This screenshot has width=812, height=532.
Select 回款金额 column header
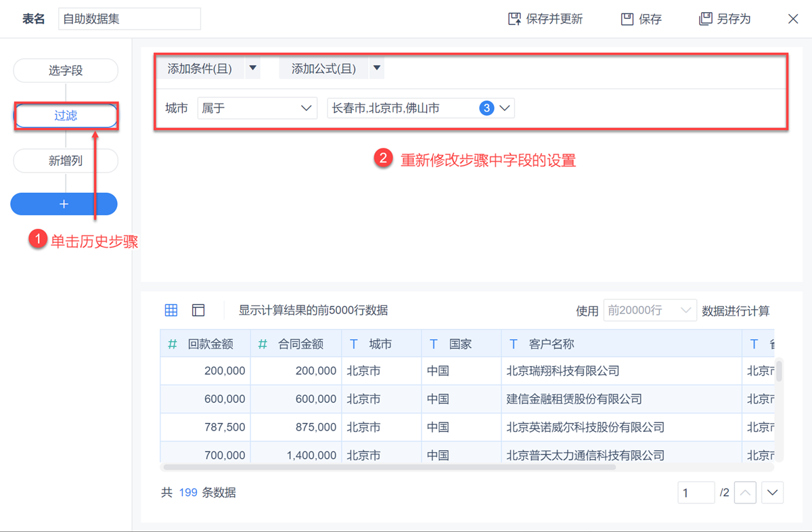[205, 344]
